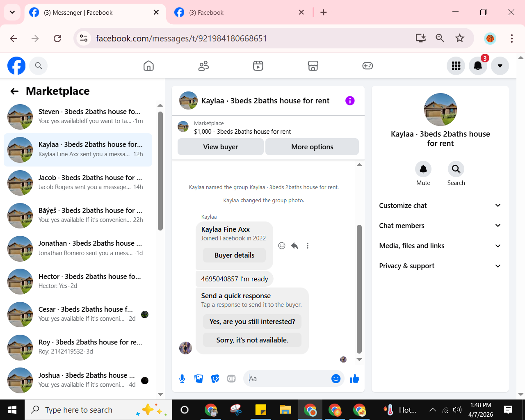Open Buyer details button

tap(235, 255)
